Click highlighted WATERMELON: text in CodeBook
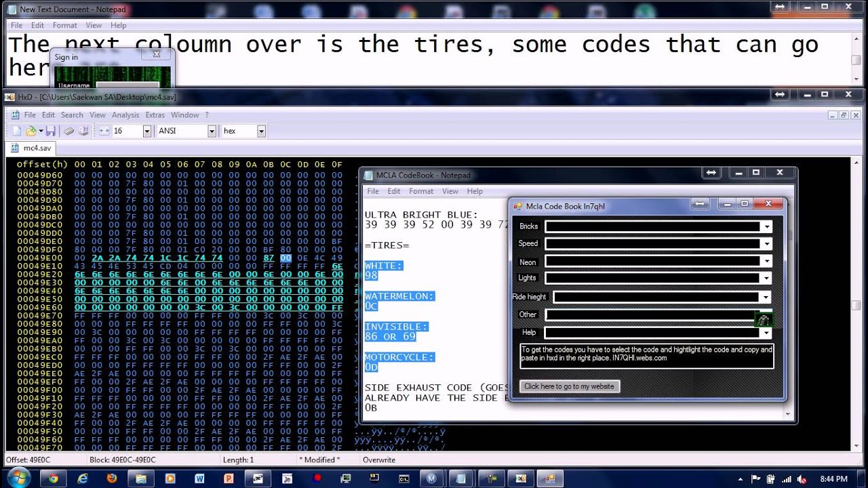 pyautogui.click(x=399, y=296)
